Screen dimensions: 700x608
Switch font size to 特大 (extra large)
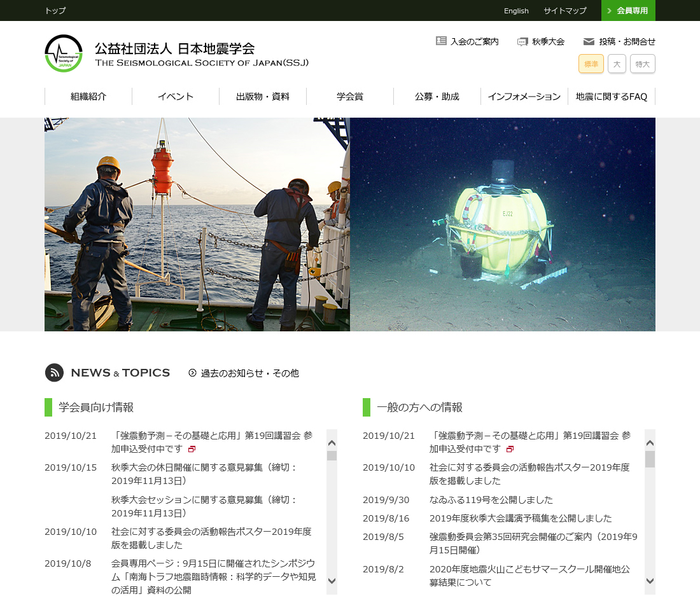tap(642, 64)
